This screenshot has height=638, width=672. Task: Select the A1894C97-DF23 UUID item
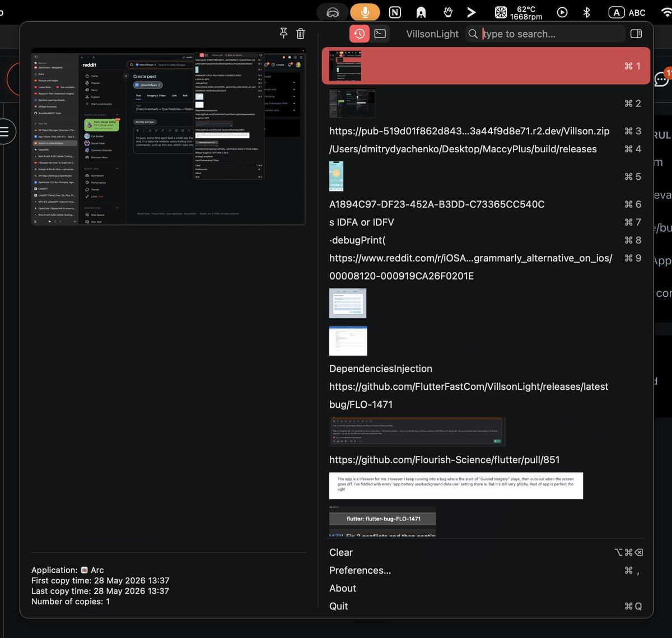click(486, 204)
